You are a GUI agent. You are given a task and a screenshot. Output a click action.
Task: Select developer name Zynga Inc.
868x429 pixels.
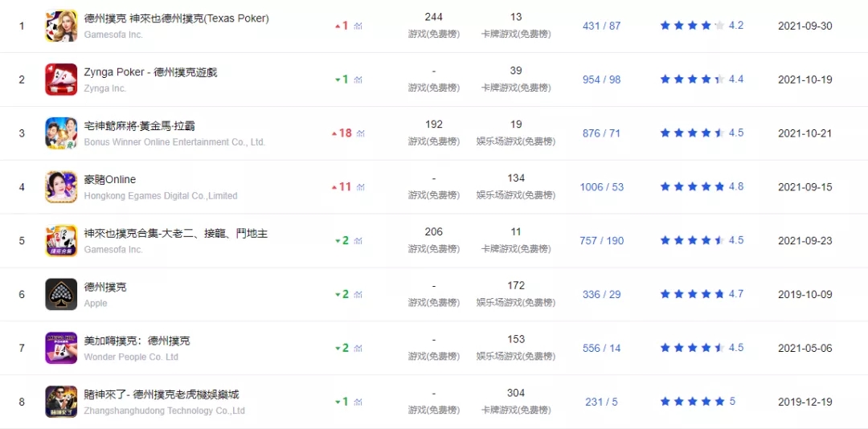(x=105, y=88)
